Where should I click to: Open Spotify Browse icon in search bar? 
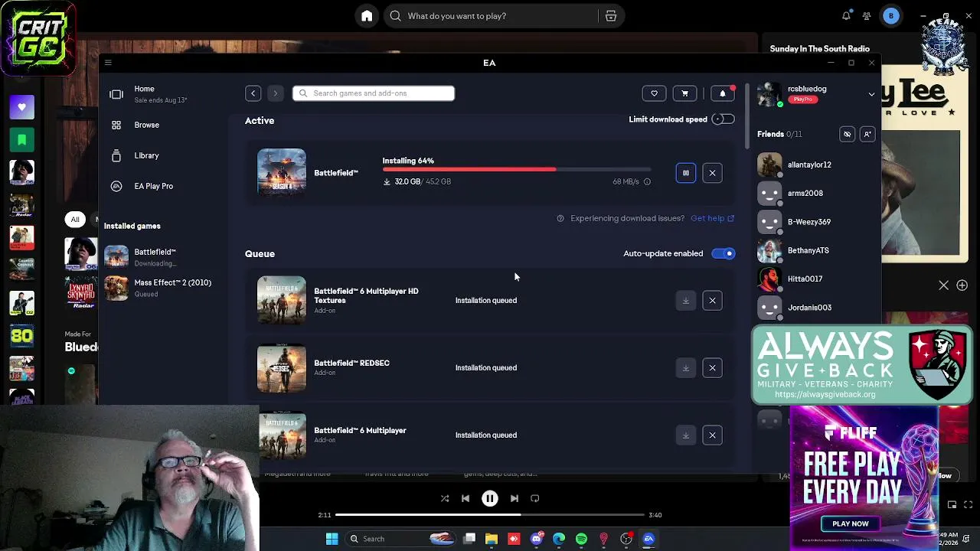611,16
